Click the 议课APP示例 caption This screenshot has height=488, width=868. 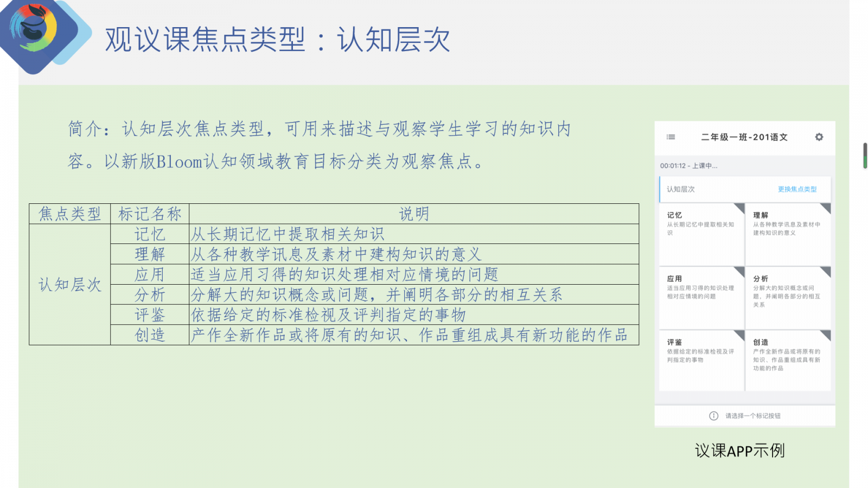pyautogui.click(x=739, y=451)
